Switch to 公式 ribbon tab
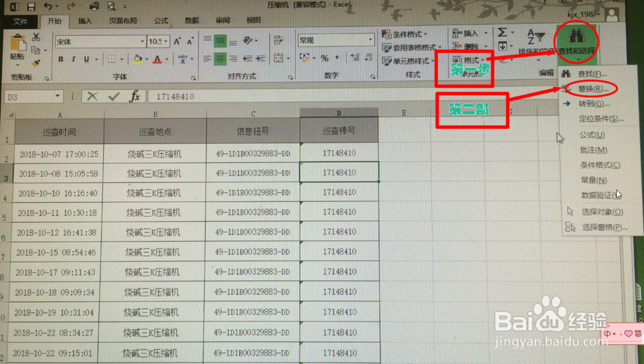This screenshot has width=644, height=364. (160, 20)
